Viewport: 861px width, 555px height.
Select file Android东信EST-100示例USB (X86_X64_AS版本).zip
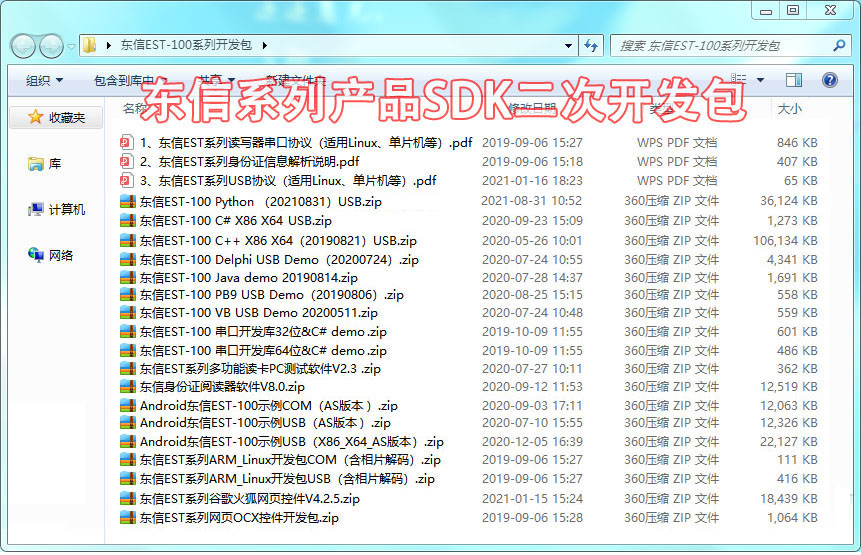coord(292,441)
